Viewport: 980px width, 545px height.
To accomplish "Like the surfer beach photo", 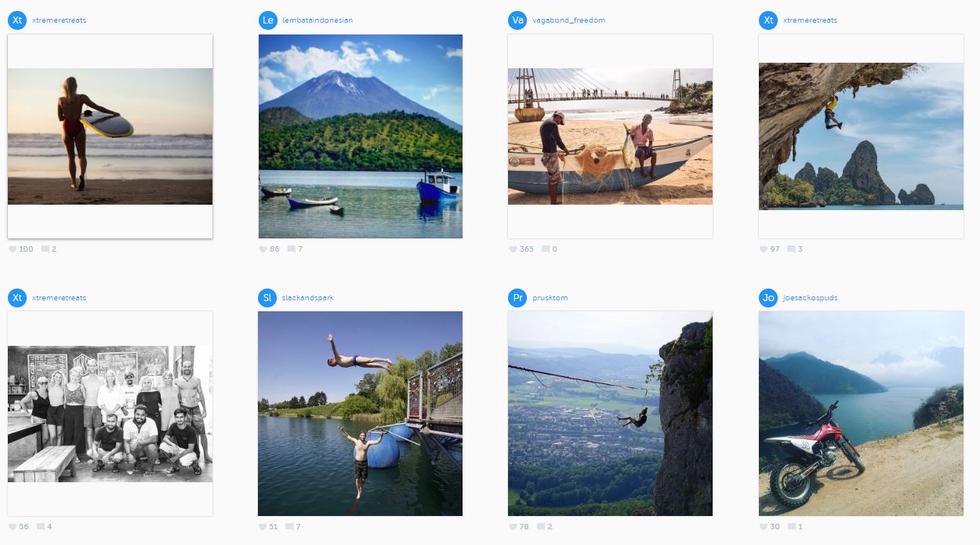I will tap(13, 249).
